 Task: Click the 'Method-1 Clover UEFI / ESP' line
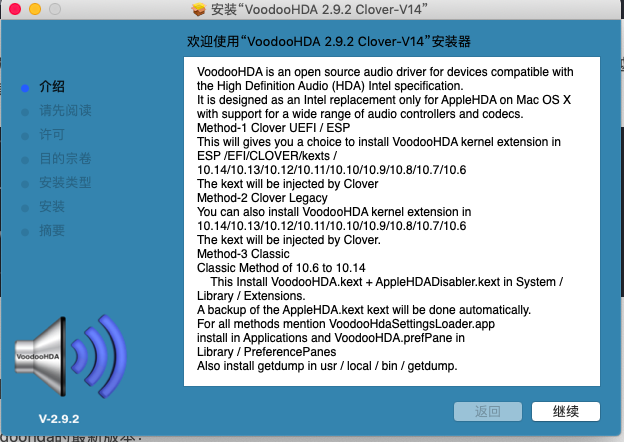pos(273,128)
